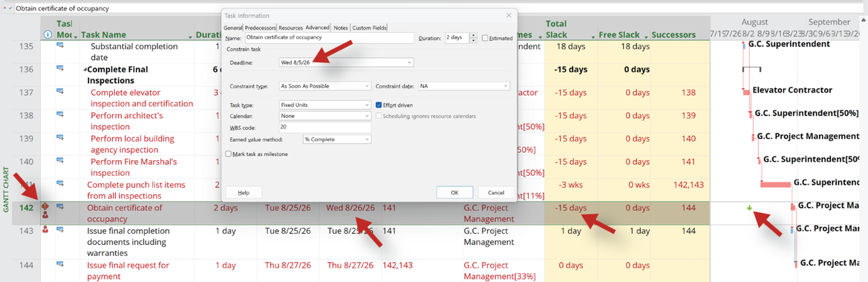868x282 pixels.
Task: Open the Task type dropdown
Action: (x=367, y=105)
